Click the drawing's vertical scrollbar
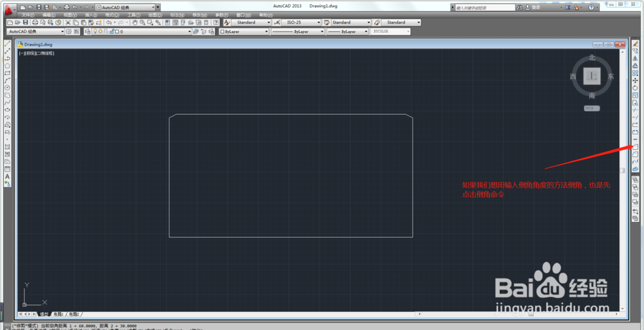The height and width of the screenshot is (330, 644). [623, 179]
